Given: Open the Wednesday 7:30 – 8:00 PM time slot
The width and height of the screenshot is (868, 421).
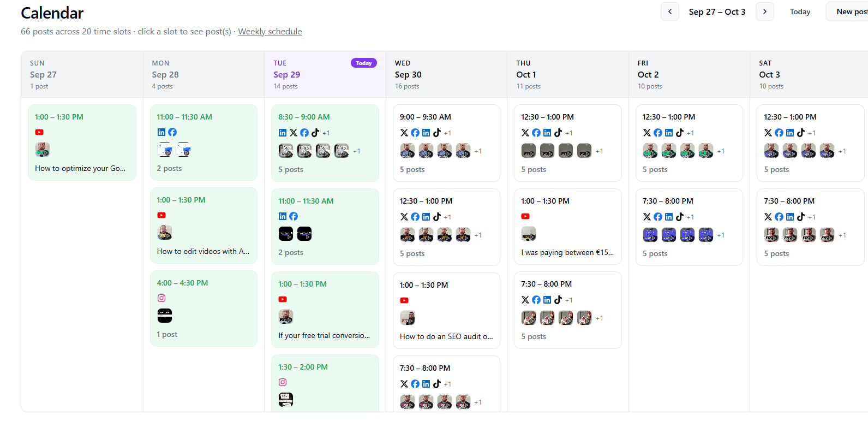Looking at the screenshot, I should tap(446, 384).
